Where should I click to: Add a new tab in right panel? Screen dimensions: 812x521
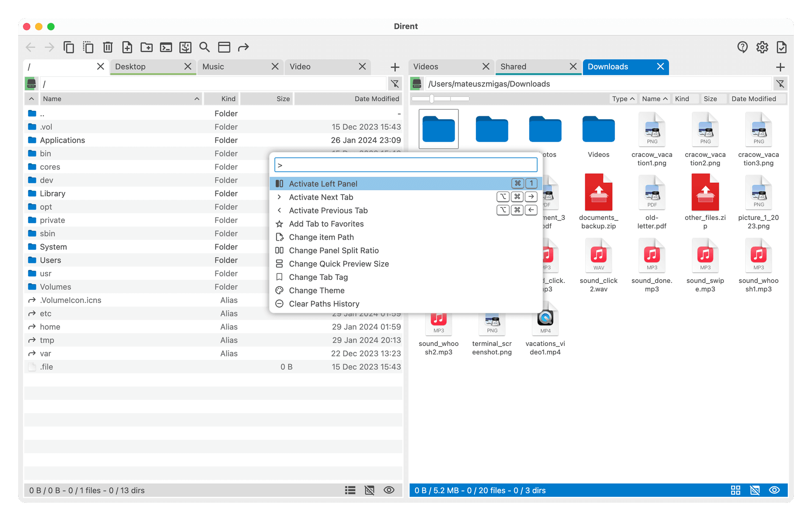click(781, 67)
